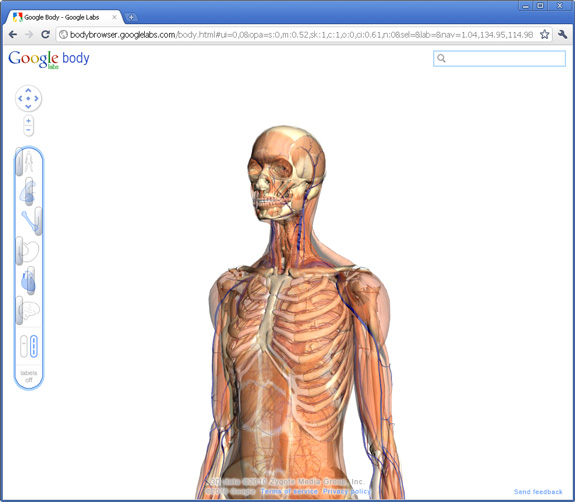Open the 'Terms of service' link
Viewport: 575px width, 502px height.
pos(289,491)
